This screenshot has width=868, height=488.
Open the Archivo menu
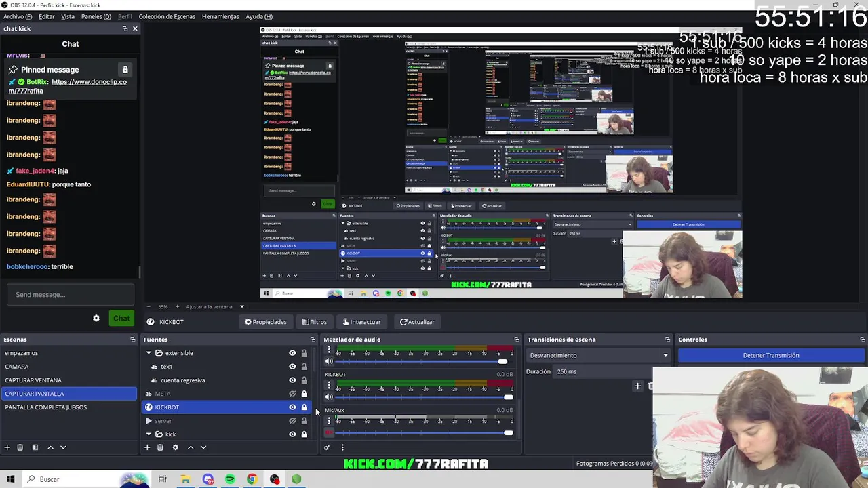18,16
